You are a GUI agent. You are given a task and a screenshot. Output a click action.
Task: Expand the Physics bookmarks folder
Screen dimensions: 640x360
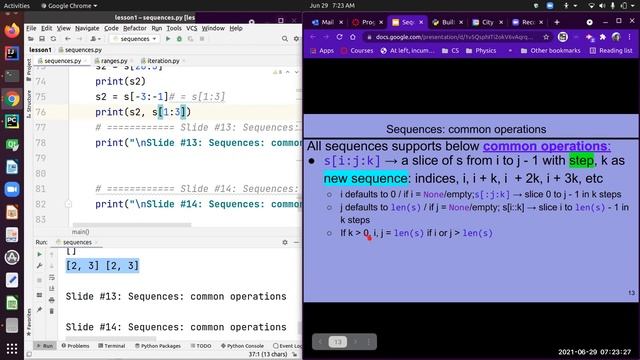[481, 51]
